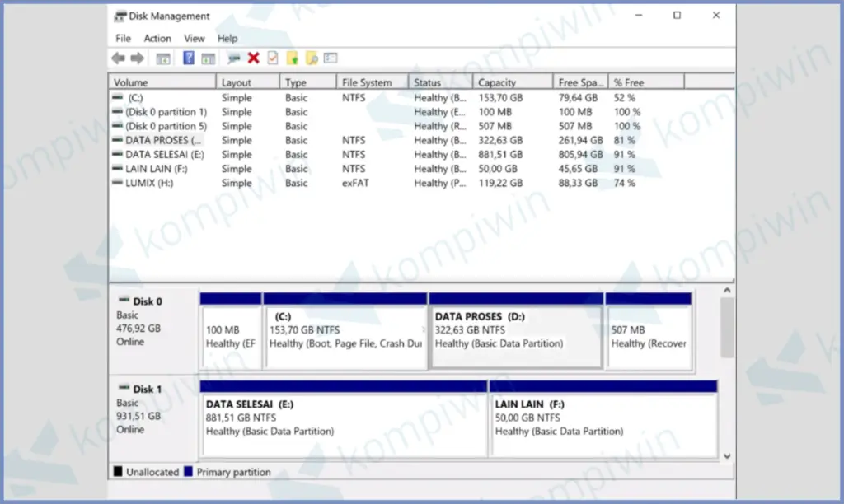Click the back arrow toolbar icon
This screenshot has width=844, height=504.
118,58
